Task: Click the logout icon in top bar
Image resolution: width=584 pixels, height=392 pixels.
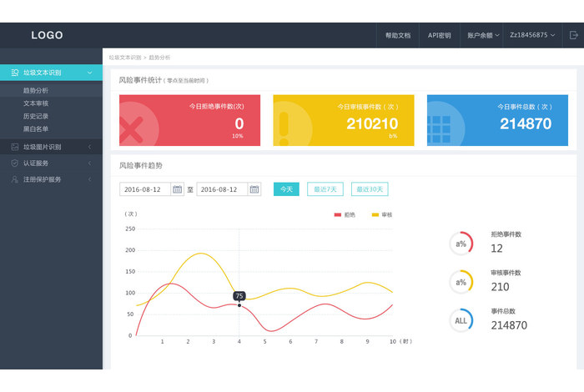Action: click(573, 35)
